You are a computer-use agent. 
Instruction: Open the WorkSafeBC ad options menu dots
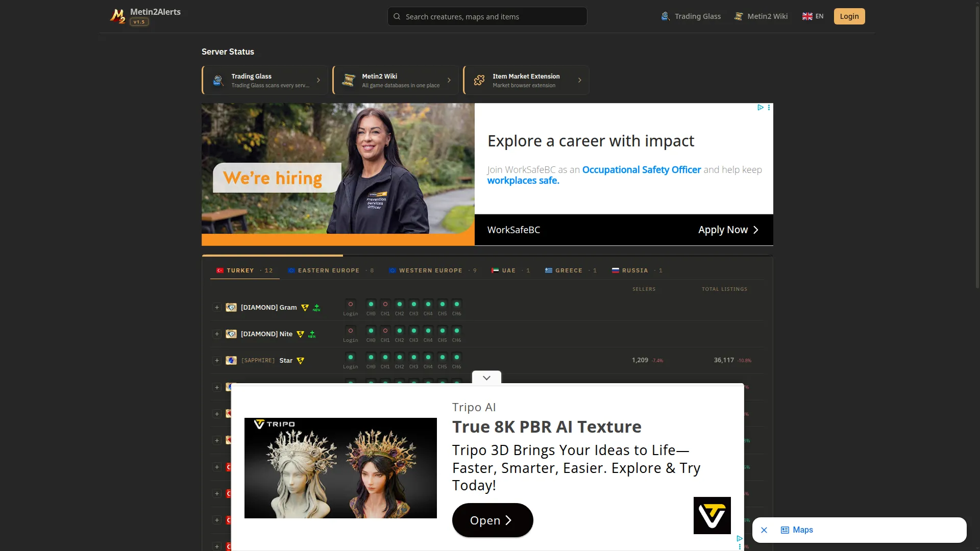[769, 107]
